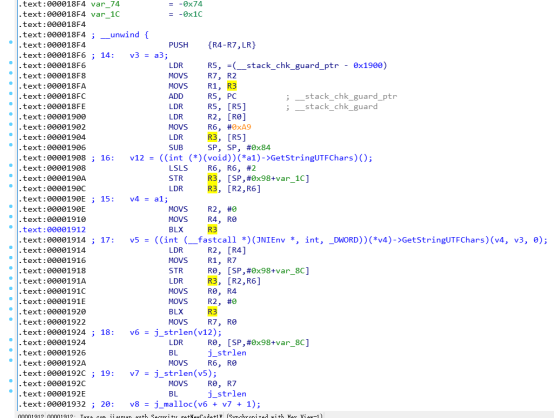
Task: Click the LDR R2, [R4] instruction
Action: [207, 250]
